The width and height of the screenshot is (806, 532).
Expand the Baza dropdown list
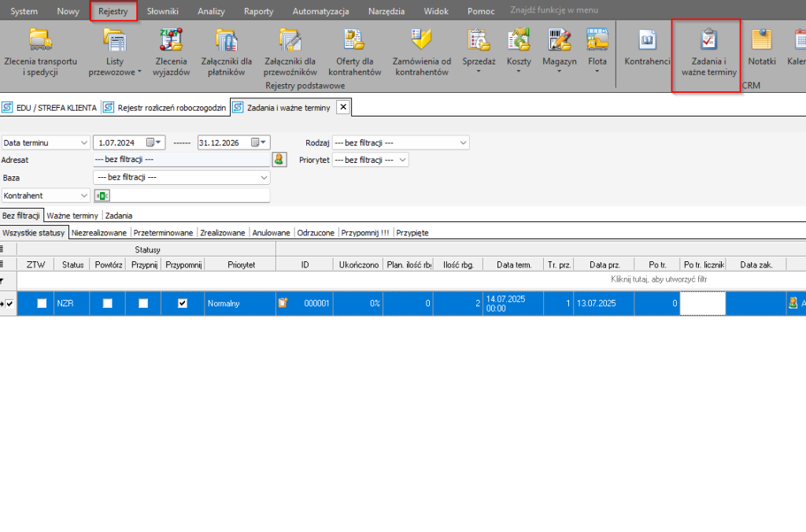coord(264,178)
